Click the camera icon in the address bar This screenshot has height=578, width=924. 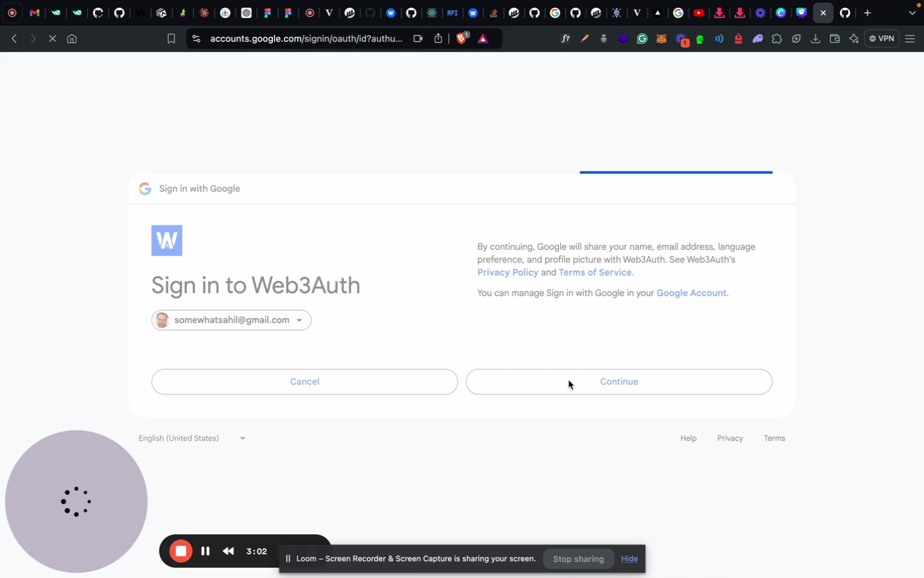click(418, 39)
